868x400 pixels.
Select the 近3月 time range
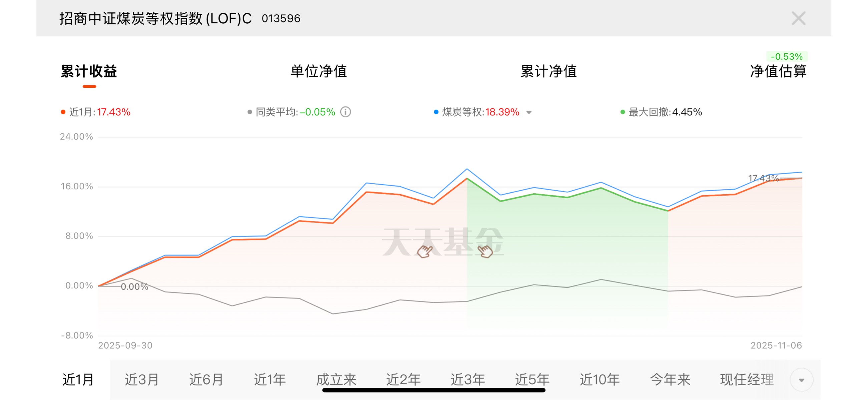(141, 380)
